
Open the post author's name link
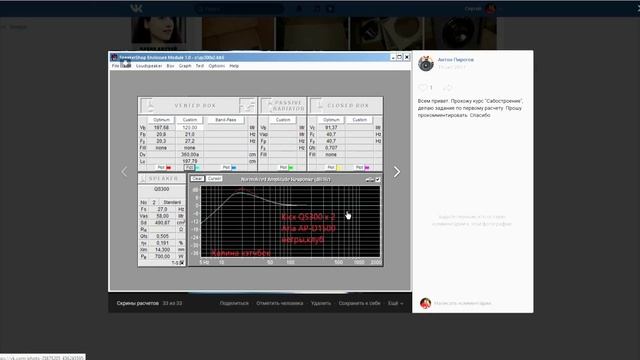pyautogui.click(x=456, y=60)
